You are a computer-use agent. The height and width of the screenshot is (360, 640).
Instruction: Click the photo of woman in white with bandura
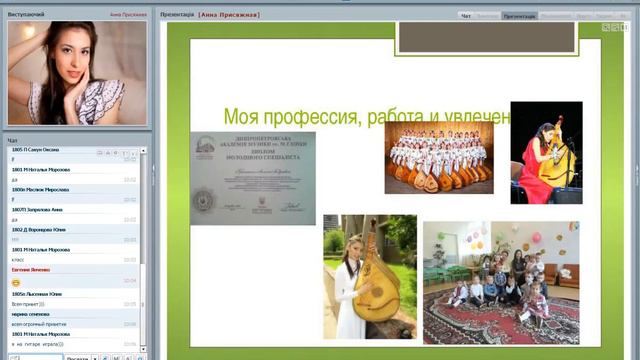click(x=370, y=277)
